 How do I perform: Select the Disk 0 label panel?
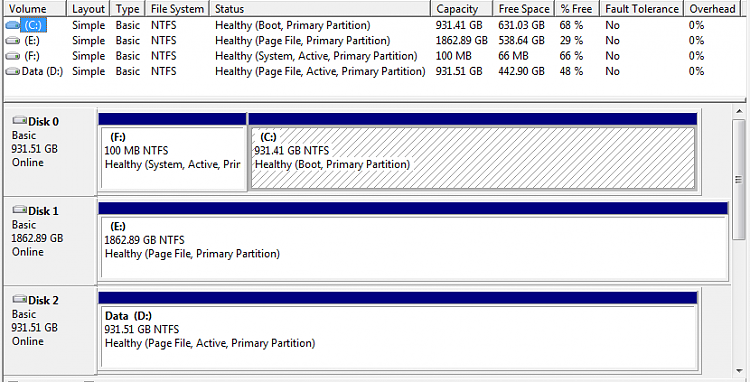[x=50, y=152]
